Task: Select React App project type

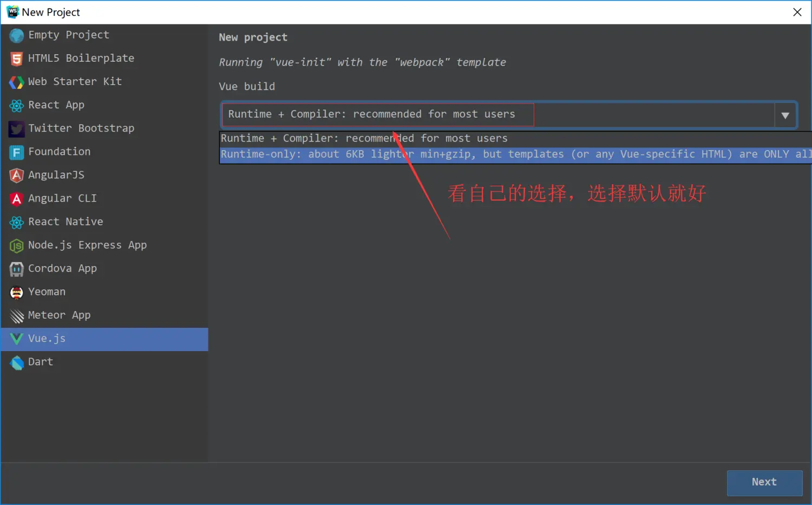Action: (104, 105)
